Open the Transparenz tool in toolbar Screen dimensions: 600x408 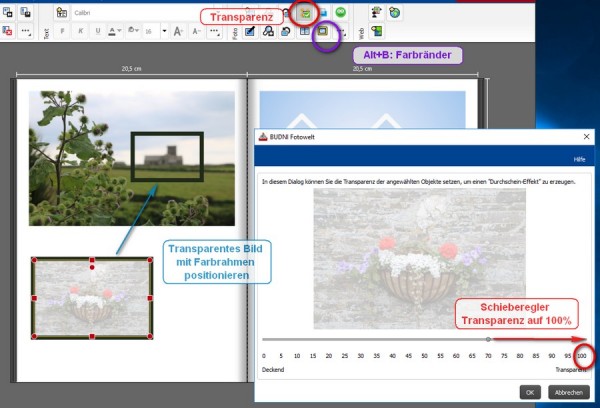[x=305, y=13]
